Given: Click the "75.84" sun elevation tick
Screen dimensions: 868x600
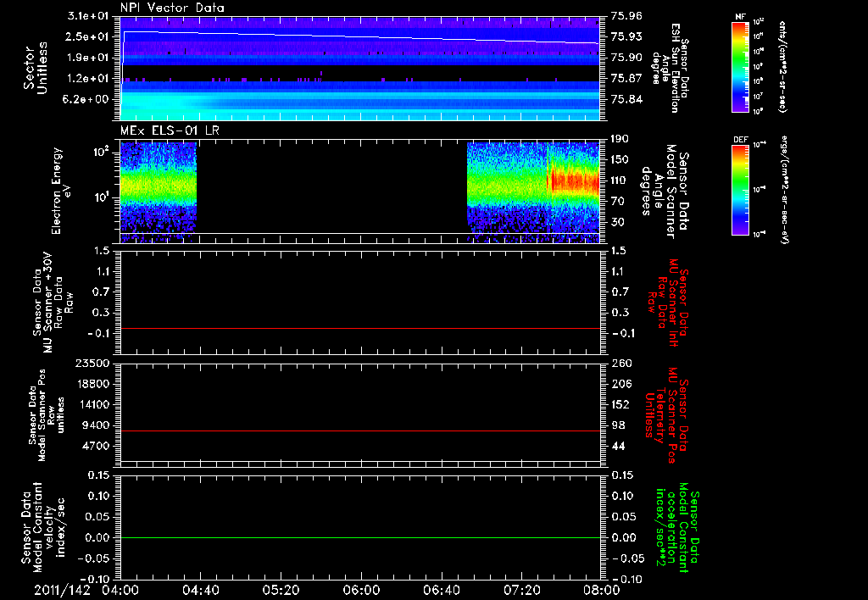Looking at the screenshot, I should [x=626, y=99].
